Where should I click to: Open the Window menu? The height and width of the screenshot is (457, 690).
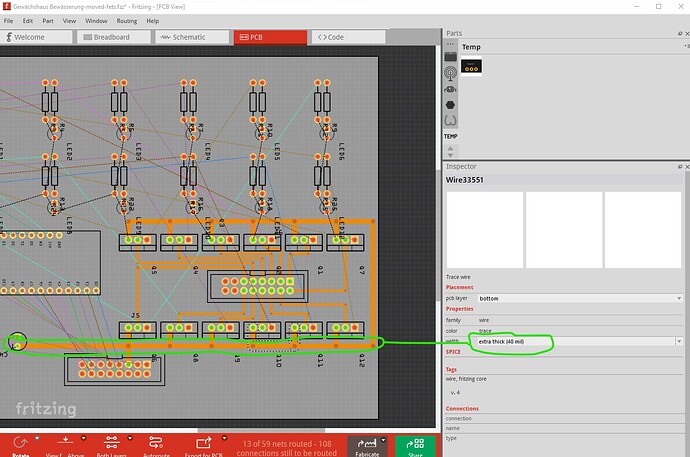tap(96, 21)
